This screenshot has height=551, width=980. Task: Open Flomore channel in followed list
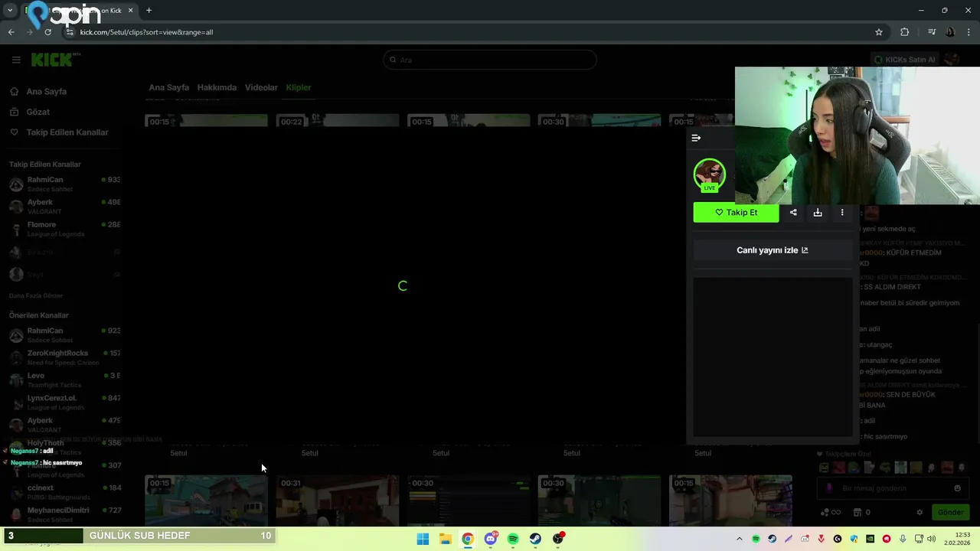pyautogui.click(x=64, y=229)
